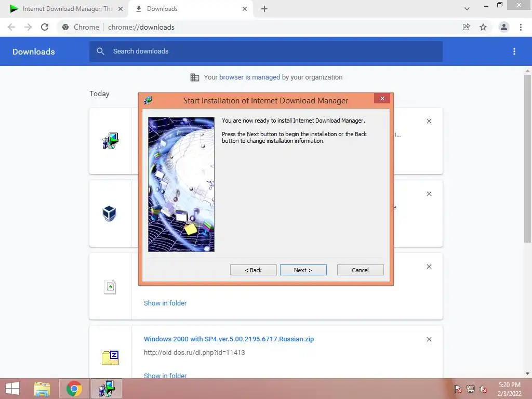Open the tab search chevron
Image resolution: width=532 pixels, height=399 pixels.
point(467,9)
